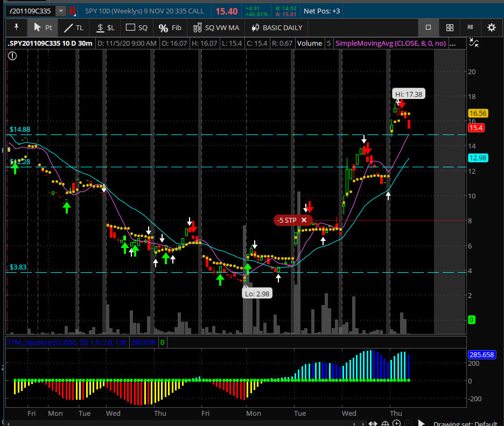The width and height of the screenshot is (504, 426).
Task: Open the SQ VW MA studies set
Action: 216,27
